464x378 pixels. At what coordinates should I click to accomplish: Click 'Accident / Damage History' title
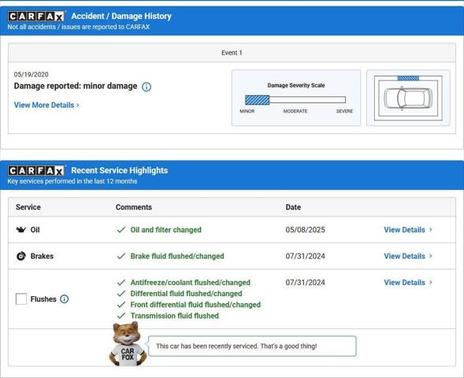pos(121,16)
